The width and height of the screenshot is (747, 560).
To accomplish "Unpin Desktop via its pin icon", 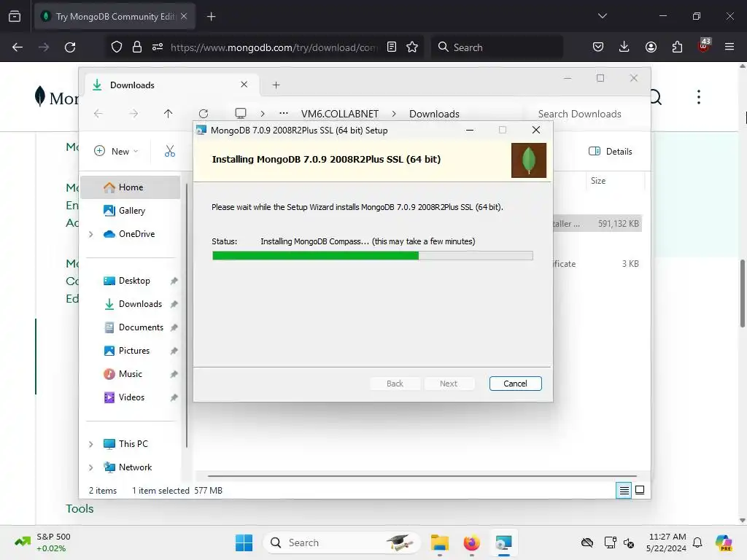I will 174,281.
